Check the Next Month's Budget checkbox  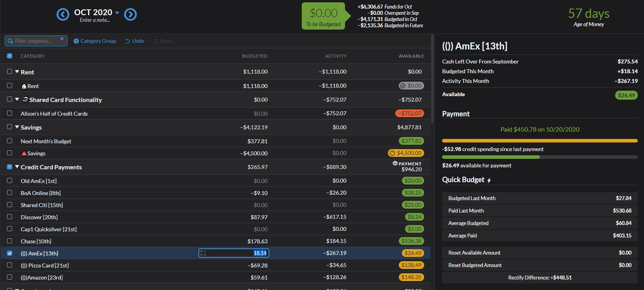click(10, 141)
